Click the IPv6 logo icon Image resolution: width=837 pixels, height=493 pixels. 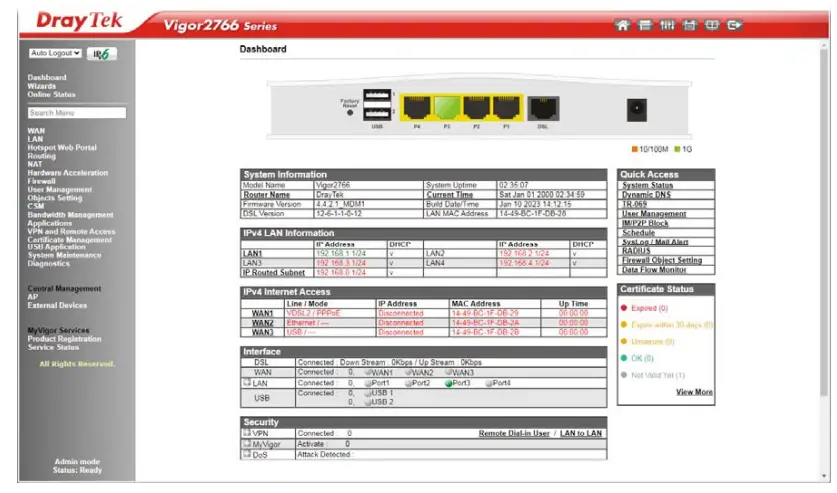[101, 54]
